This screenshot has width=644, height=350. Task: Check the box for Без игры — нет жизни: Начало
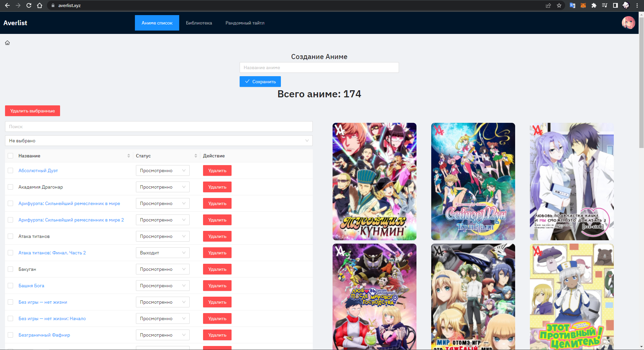click(x=10, y=318)
